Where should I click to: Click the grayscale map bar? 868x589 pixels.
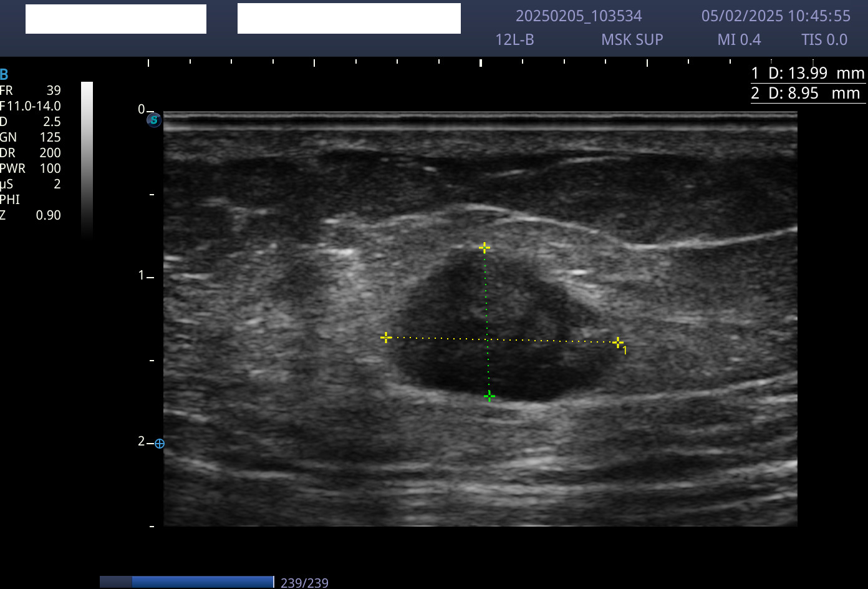(87, 159)
